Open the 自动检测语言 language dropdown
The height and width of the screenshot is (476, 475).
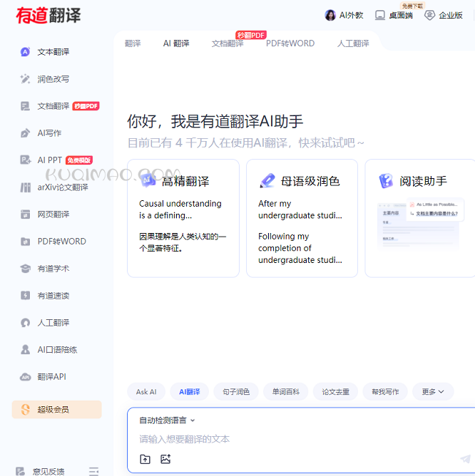tap(167, 420)
